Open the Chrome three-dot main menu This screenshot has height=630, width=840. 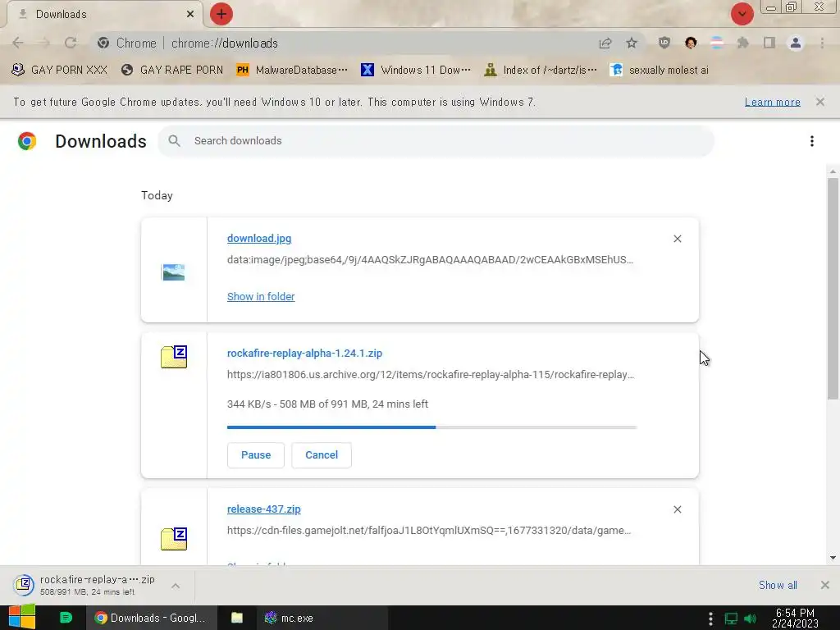click(x=822, y=43)
